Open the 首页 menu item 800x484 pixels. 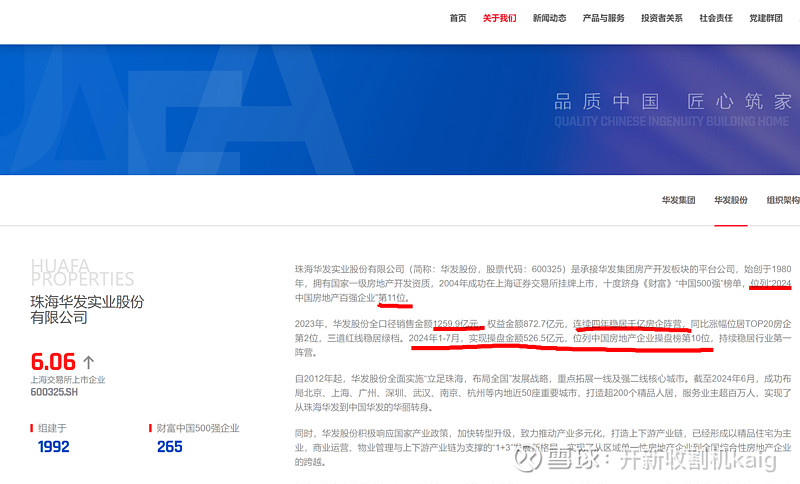[x=458, y=18]
